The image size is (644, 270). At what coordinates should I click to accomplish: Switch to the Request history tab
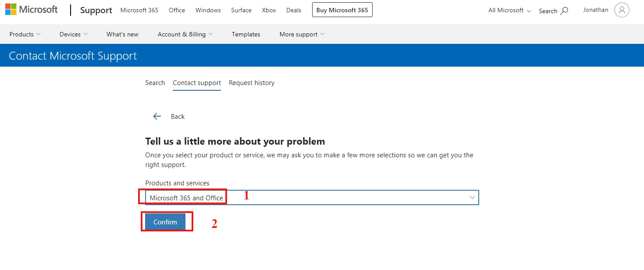(252, 83)
